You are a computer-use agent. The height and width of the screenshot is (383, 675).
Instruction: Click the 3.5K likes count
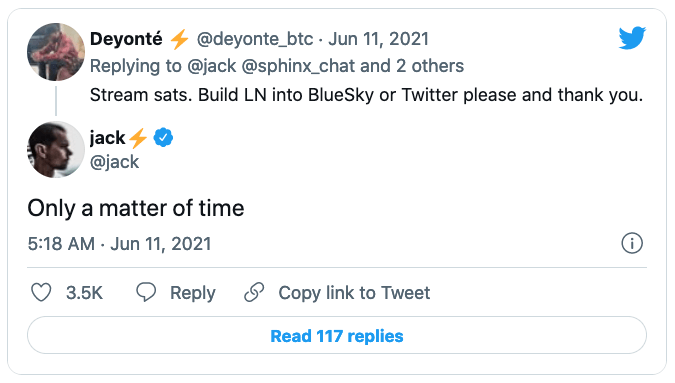pyautogui.click(x=84, y=293)
